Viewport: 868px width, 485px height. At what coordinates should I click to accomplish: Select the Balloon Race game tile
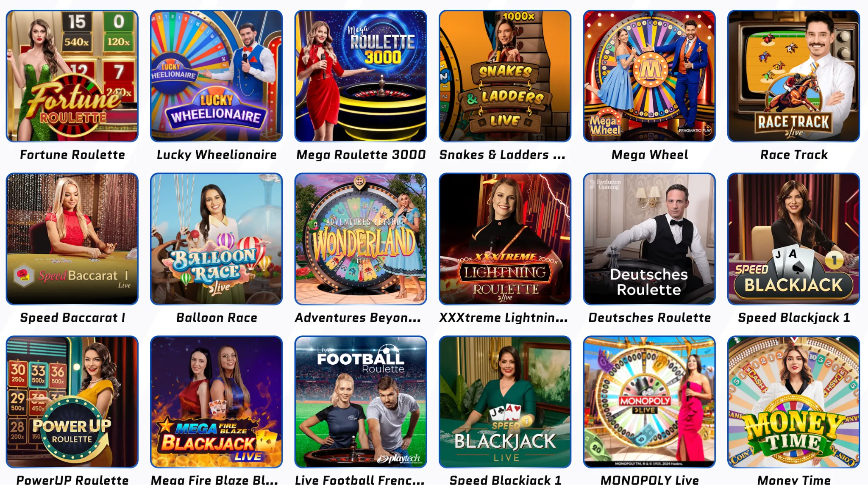[217, 239]
